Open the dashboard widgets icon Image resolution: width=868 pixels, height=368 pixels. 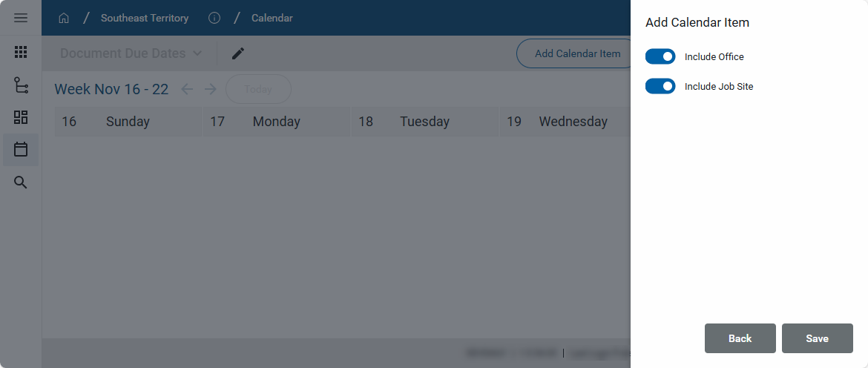tap(21, 117)
